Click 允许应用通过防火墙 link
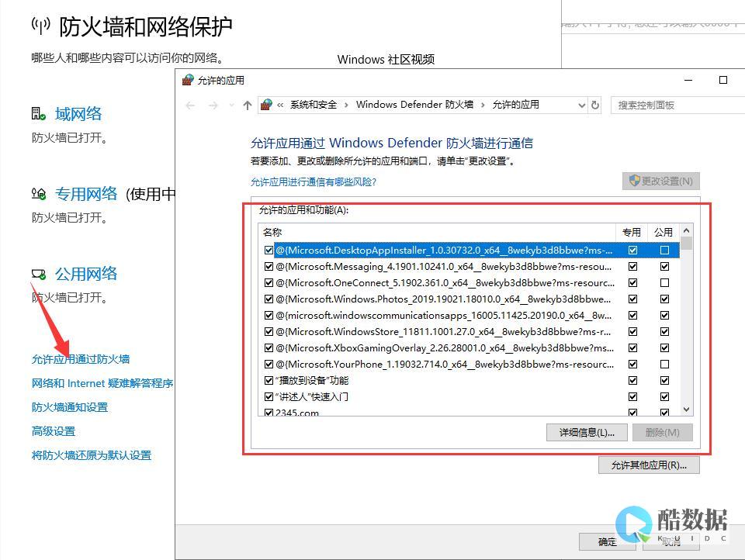Screen dimensions: 745x560 (81, 359)
